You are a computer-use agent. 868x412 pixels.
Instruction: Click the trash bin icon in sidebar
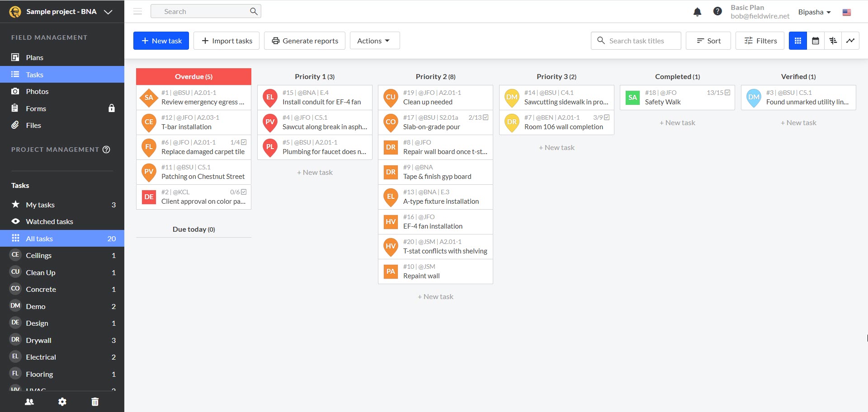[95, 402]
